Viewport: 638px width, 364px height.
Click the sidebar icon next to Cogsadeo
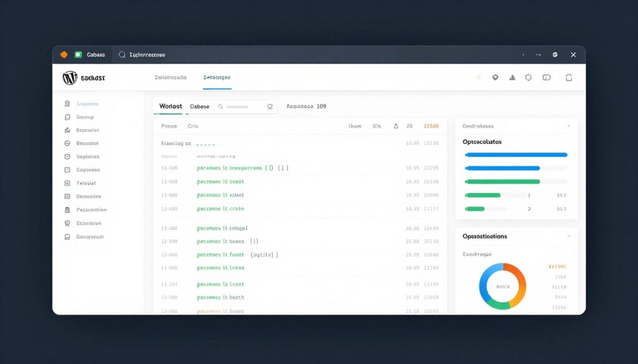point(67,170)
